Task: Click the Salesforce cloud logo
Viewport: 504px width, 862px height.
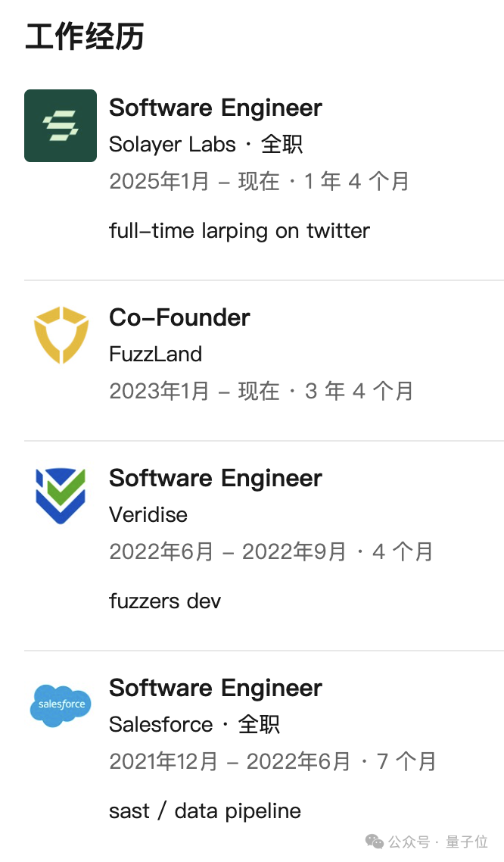Action: (61, 705)
